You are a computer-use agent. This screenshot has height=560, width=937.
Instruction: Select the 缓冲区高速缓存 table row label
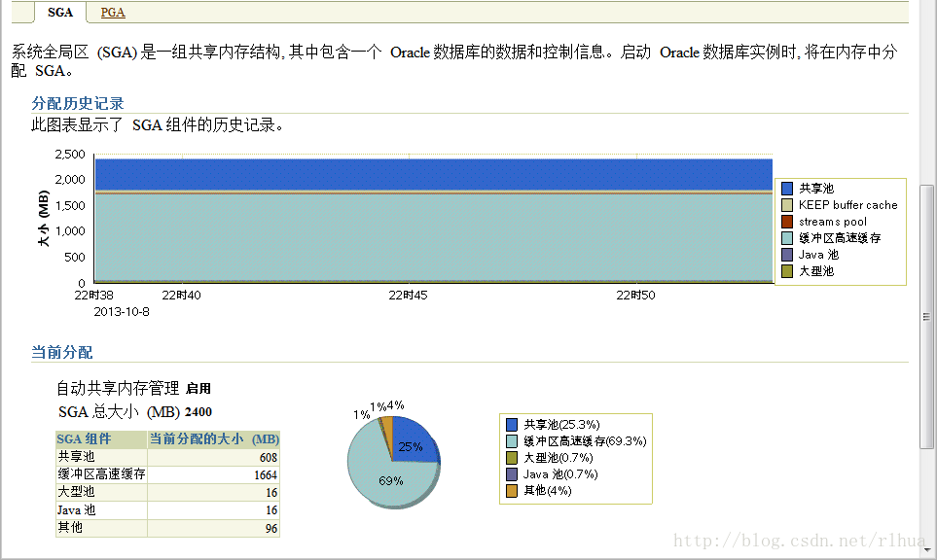(101, 474)
